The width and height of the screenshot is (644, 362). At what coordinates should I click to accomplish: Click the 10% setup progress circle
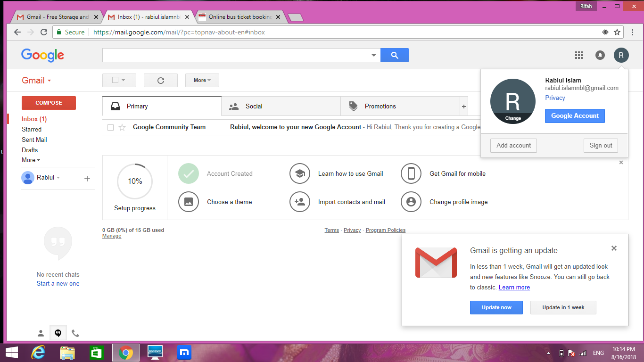[135, 181]
